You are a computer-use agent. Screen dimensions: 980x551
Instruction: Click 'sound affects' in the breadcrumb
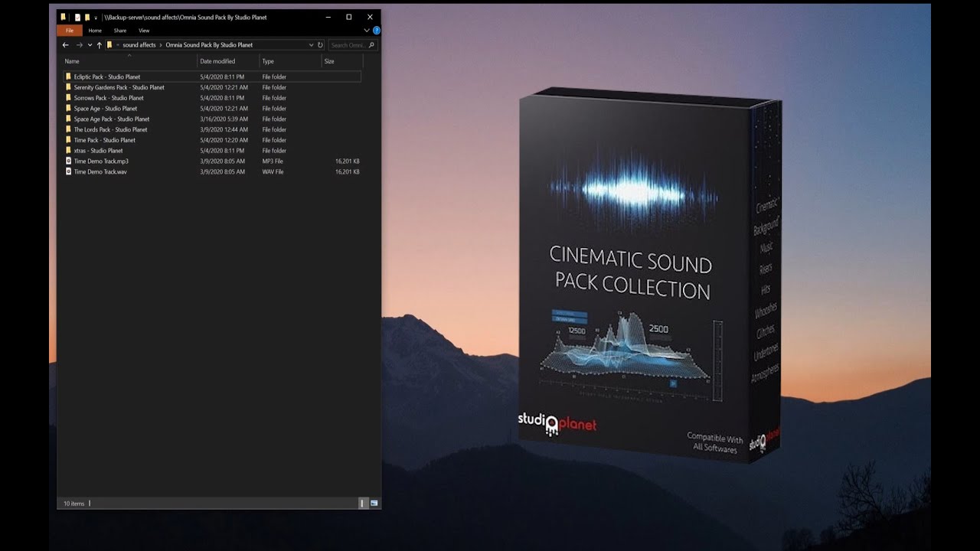(x=139, y=45)
